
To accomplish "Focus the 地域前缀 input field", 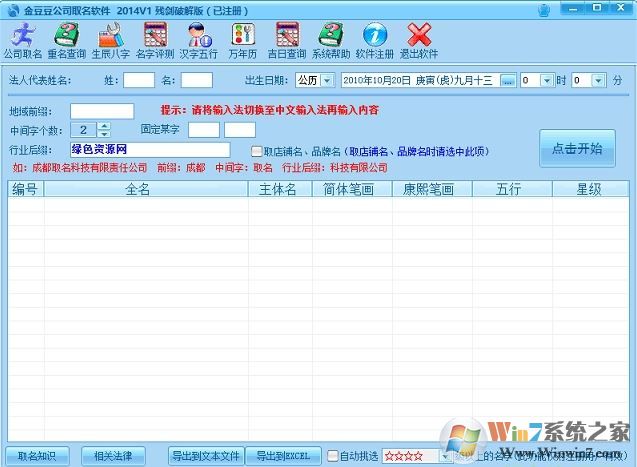I will coord(102,111).
